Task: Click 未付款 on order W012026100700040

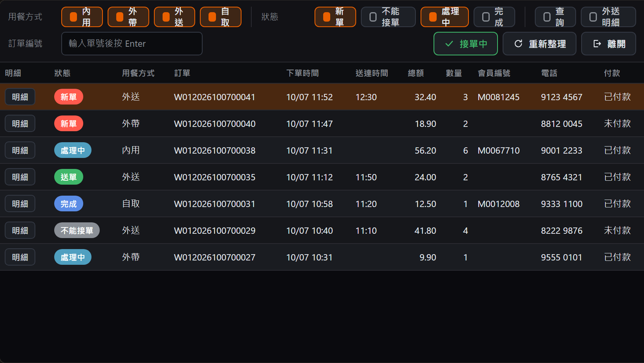Action: click(x=617, y=124)
